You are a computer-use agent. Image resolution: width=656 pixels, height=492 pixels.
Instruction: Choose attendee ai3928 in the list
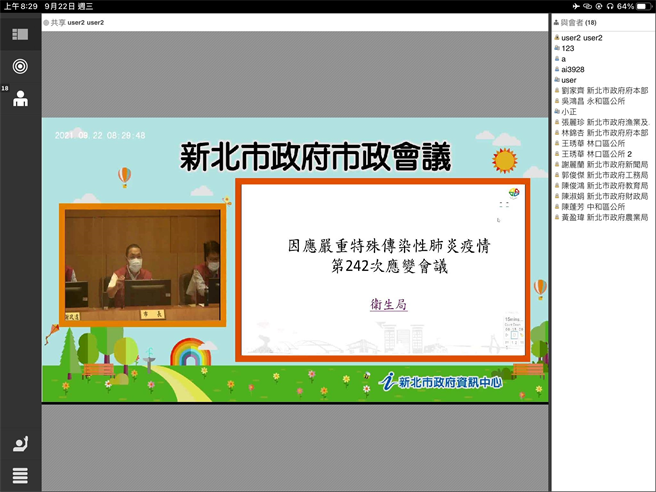tap(572, 69)
